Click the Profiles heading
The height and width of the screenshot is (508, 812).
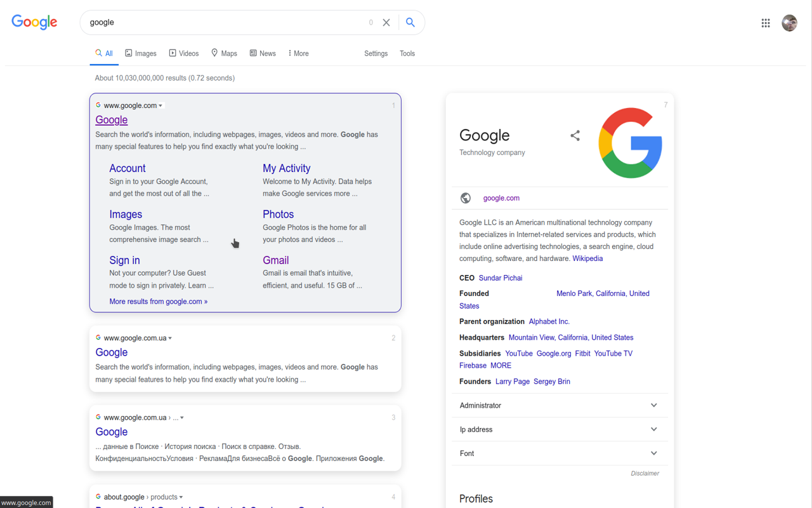[476, 498]
